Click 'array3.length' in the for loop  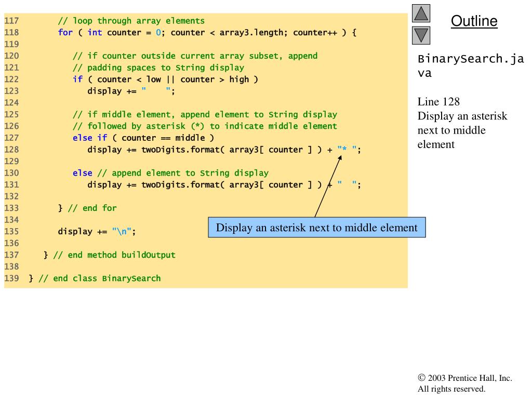[x=251, y=33]
